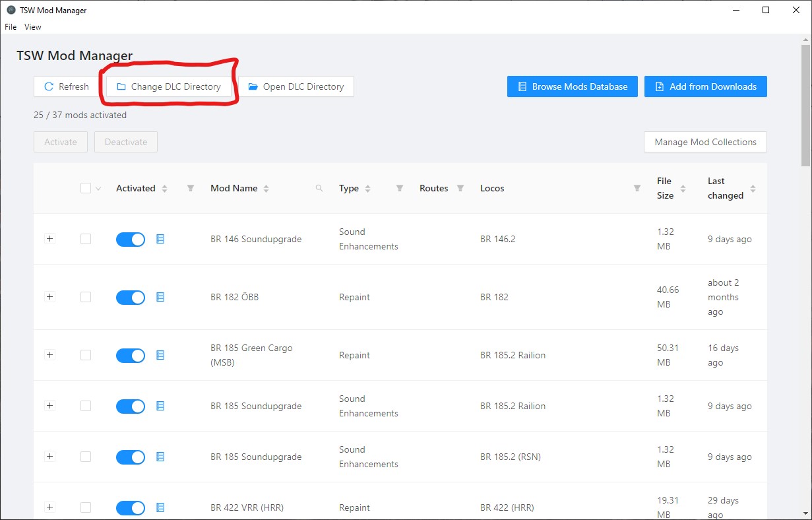The width and height of the screenshot is (812, 520).
Task: Open the File menu
Action: (x=11, y=27)
